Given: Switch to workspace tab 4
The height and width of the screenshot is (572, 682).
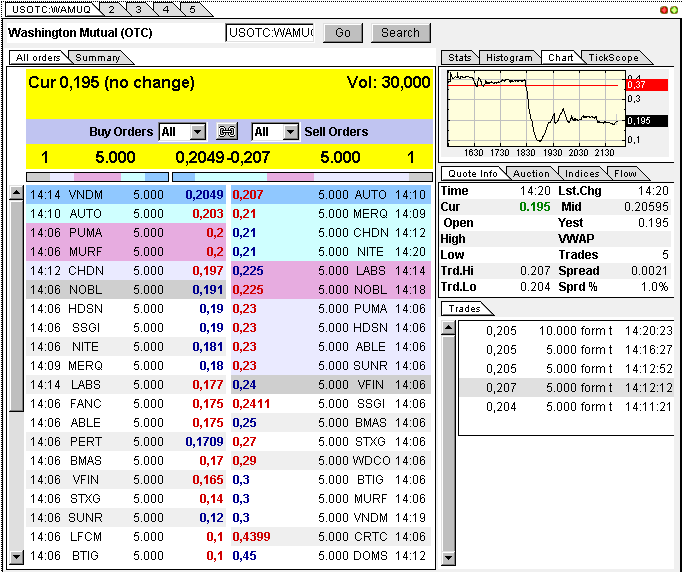Looking at the screenshot, I should point(165,9).
